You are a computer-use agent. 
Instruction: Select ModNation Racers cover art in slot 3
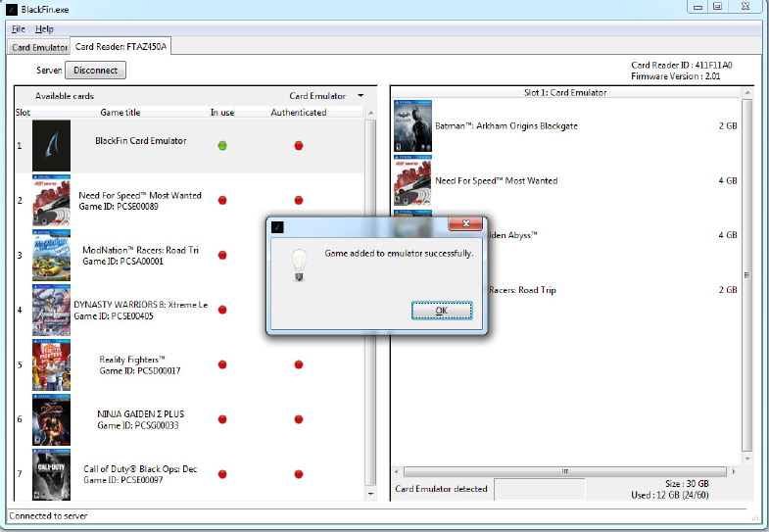click(x=52, y=255)
